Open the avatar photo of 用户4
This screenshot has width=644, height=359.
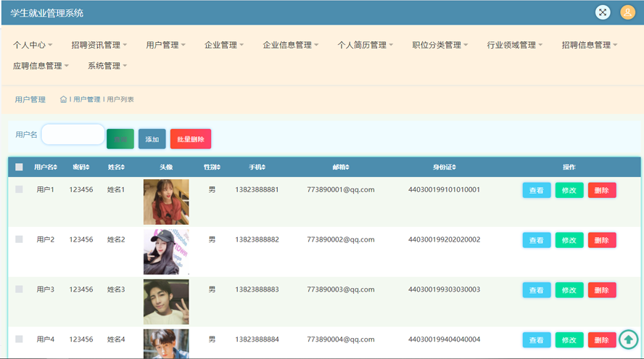pyautogui.click(x=166, y=344)
